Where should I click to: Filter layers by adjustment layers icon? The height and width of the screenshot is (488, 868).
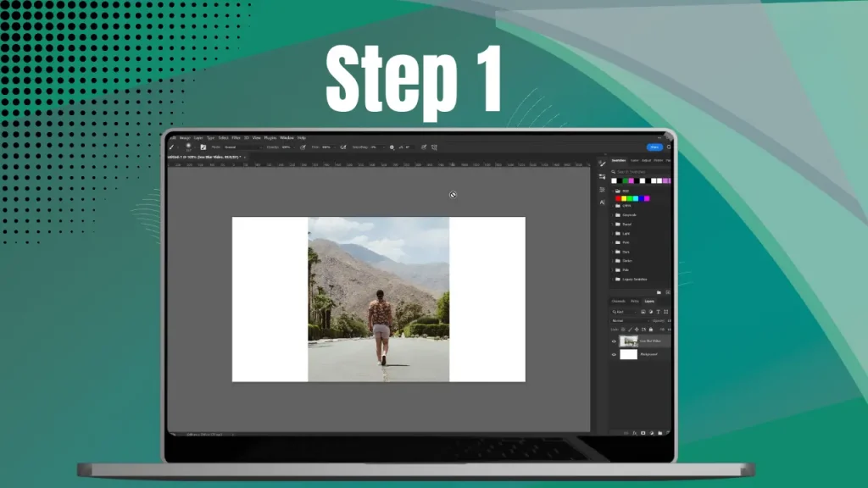coord(650,312)
